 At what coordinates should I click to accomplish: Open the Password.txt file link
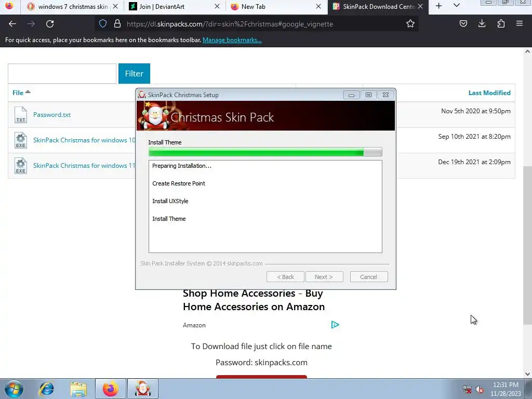click(x=52, y=115)
